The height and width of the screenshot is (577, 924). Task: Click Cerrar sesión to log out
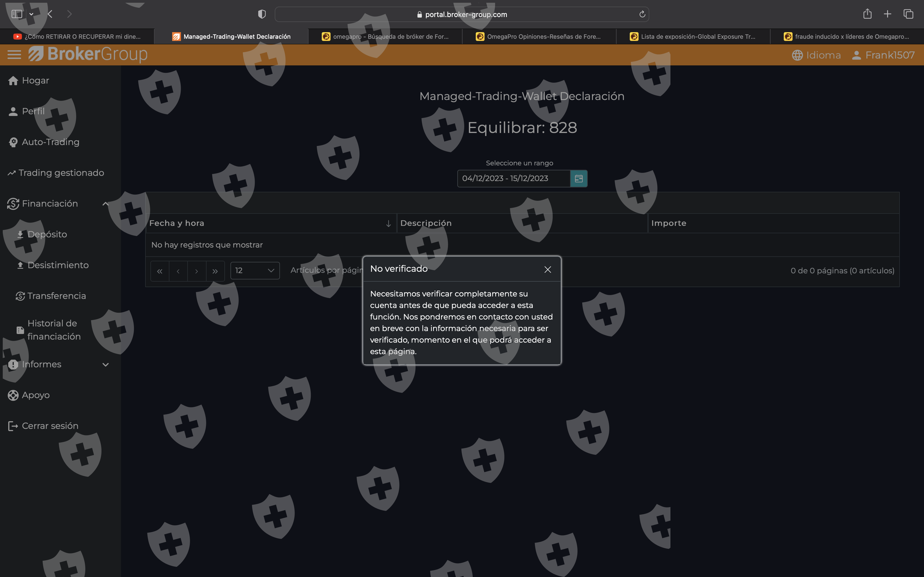pos(50,426)
